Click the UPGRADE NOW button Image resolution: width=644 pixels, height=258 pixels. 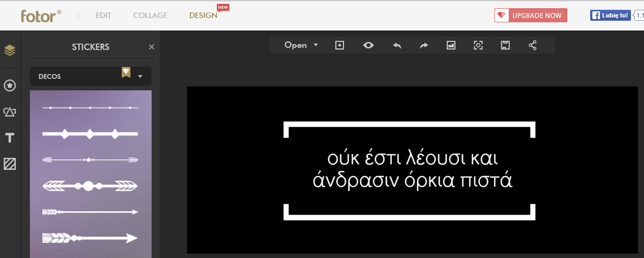[x=530, y=15]
